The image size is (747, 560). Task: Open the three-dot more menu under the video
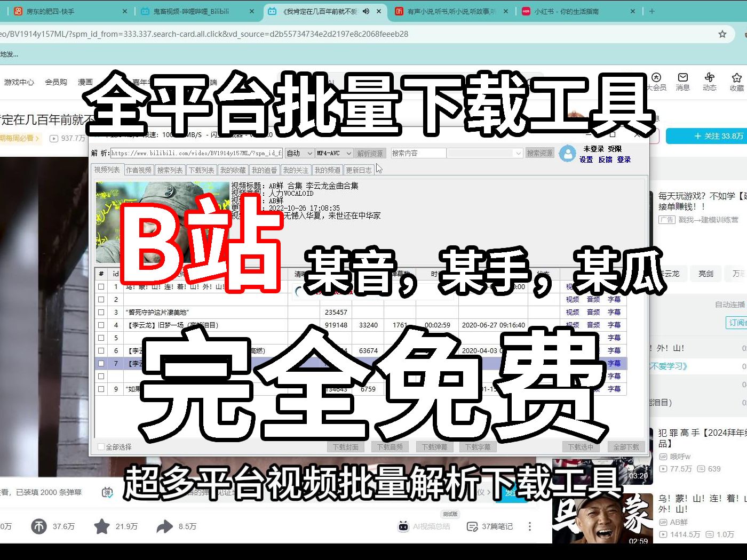pos(529,526)
